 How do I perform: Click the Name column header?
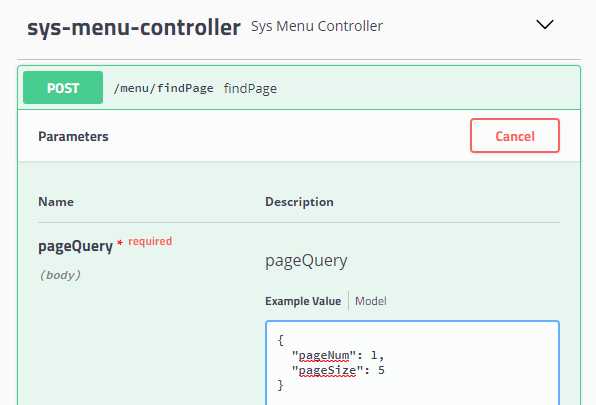tap(56, 202)
